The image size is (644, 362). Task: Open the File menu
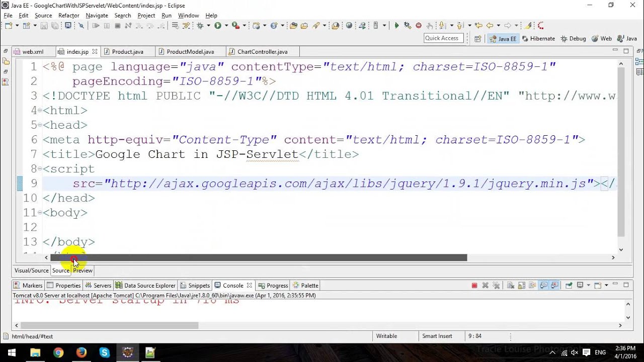(8, 16)
